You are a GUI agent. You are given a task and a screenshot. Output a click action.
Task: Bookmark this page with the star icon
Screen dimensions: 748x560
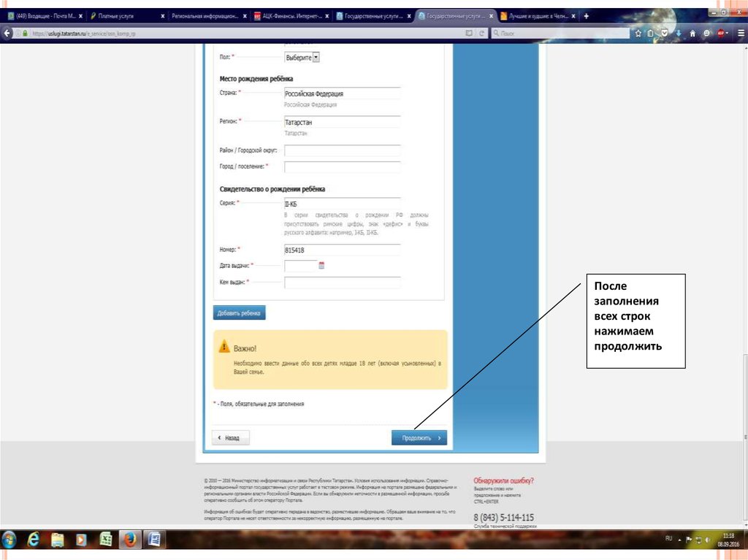point(638,33)
